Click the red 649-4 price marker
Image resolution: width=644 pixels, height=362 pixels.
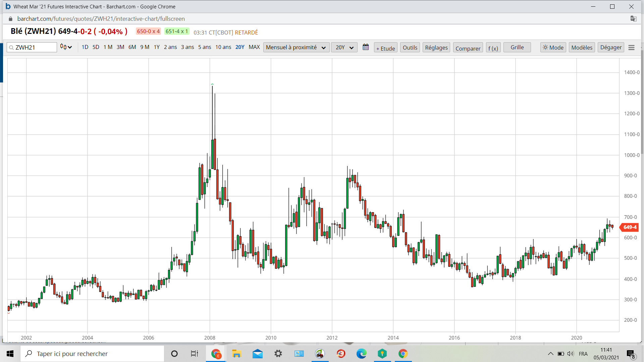(629, 227)
